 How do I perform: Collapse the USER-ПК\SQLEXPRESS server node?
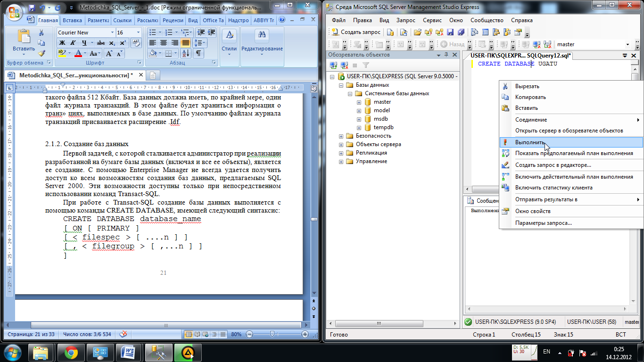click(332, 76)
